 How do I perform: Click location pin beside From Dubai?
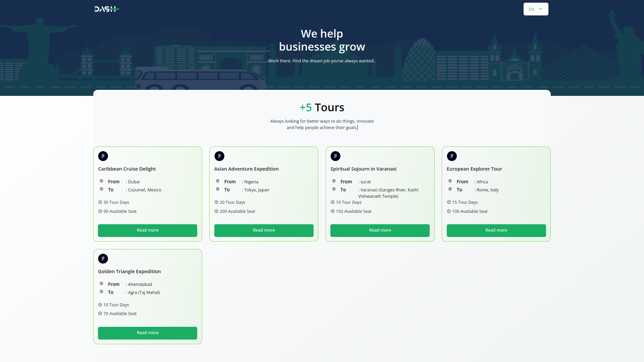[x=101, y=181]
